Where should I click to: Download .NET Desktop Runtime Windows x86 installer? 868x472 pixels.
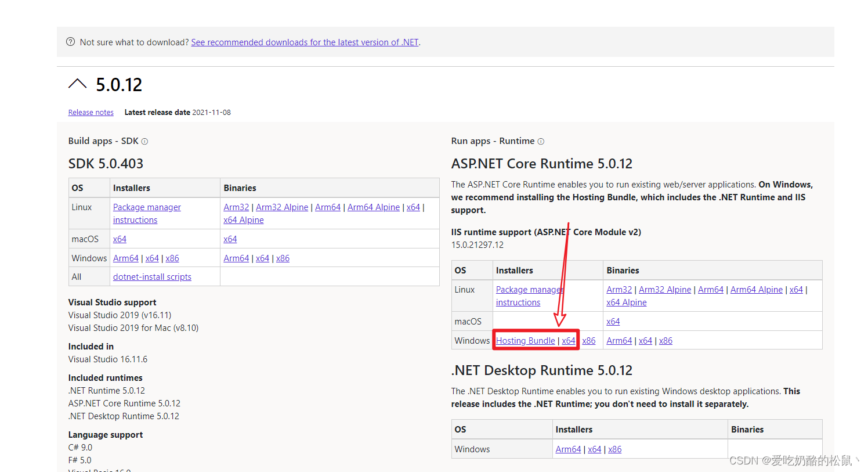[x=614, y=449]
